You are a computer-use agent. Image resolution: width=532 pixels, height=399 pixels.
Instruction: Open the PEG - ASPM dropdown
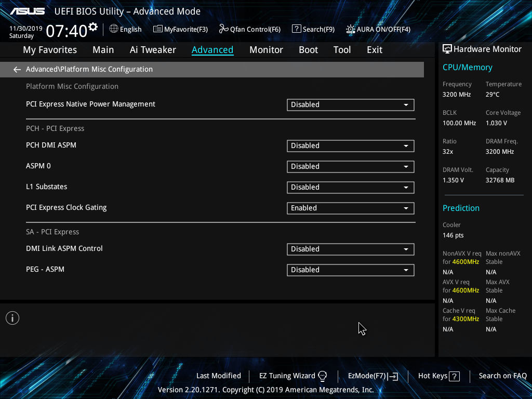pos(351,270)
